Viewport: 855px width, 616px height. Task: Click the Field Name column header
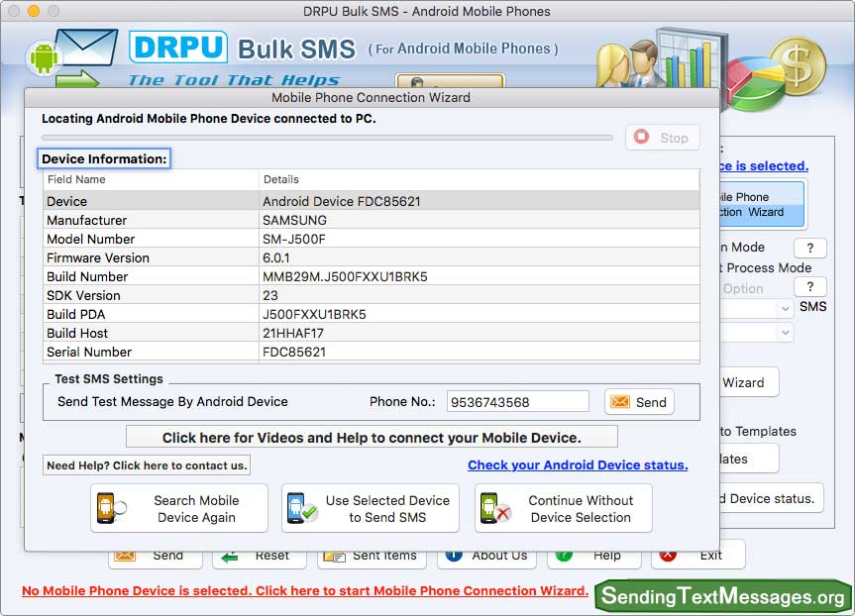[x=151, y=179]
